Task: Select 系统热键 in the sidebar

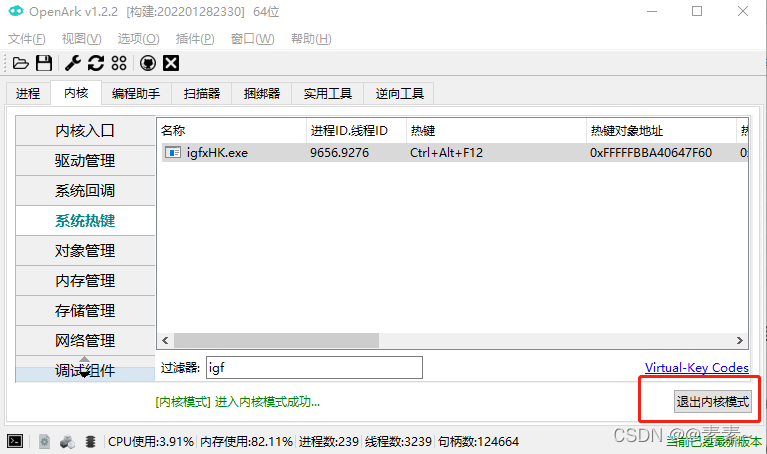Action: click(x=85, y=221)
